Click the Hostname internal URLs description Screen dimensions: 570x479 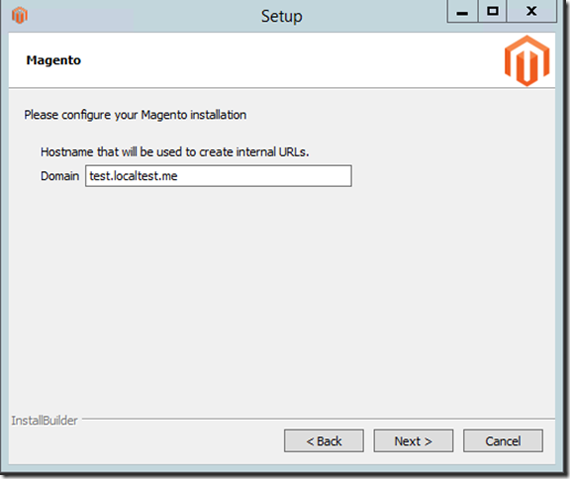175,152
